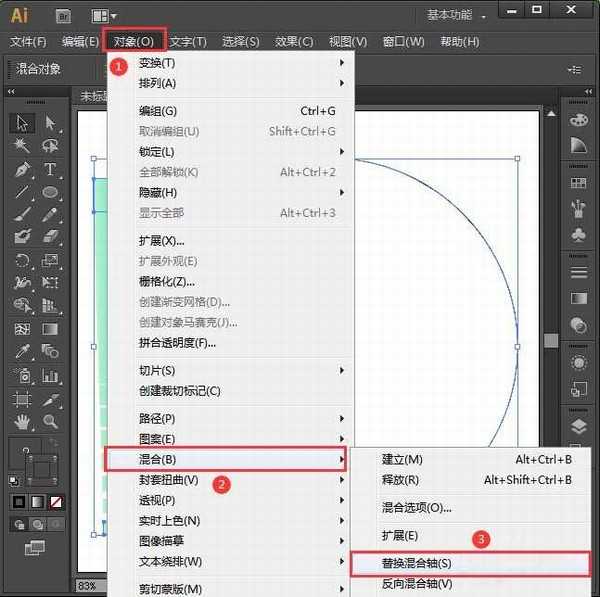This screenshot has width=600, height=597.
Task: Set paint mode to None
Action: pyautogui.click(x=58, y=501)
